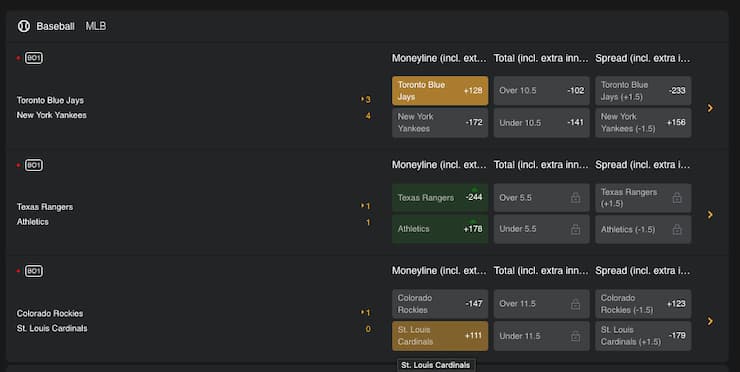Select St. Louis Cardinals moneyline +111
The width and height of the screenshot is (740, 372).
(x=440, y=336)
